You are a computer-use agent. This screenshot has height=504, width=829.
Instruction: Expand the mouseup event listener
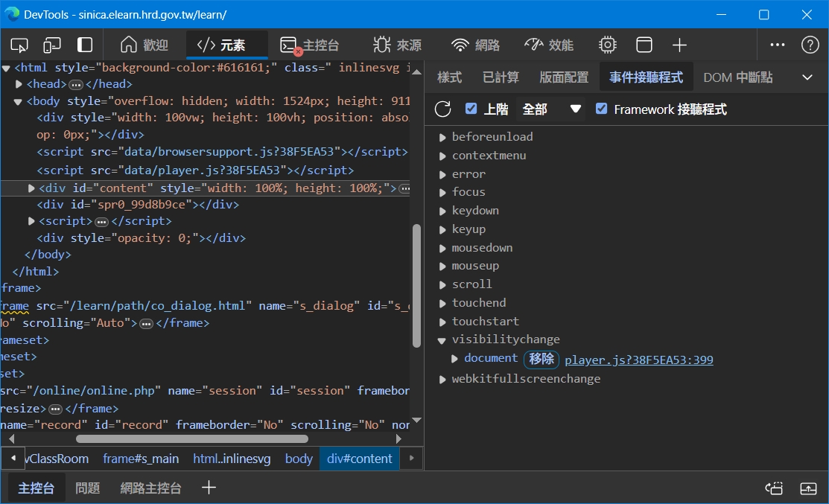(442, 267)
